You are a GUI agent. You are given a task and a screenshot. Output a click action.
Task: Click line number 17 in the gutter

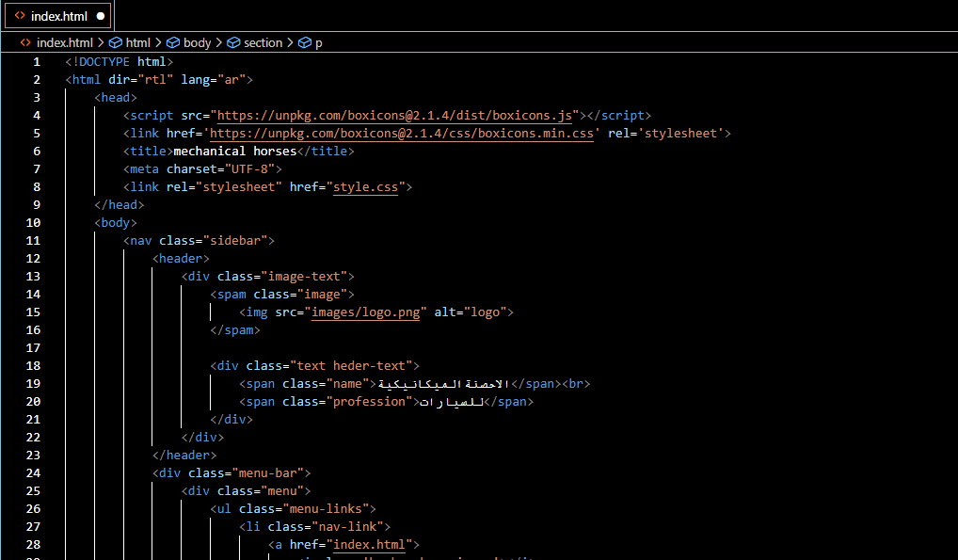33,348
